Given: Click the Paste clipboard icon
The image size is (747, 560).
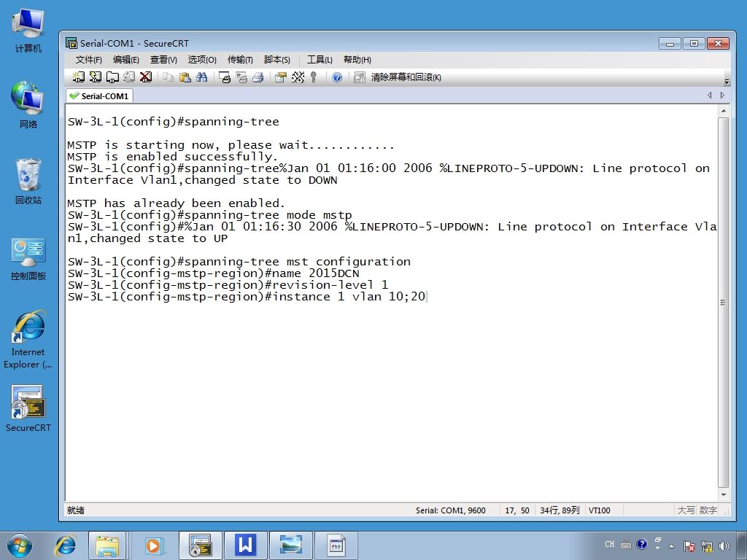Looking at the screenshot, I should click(185, 77).
